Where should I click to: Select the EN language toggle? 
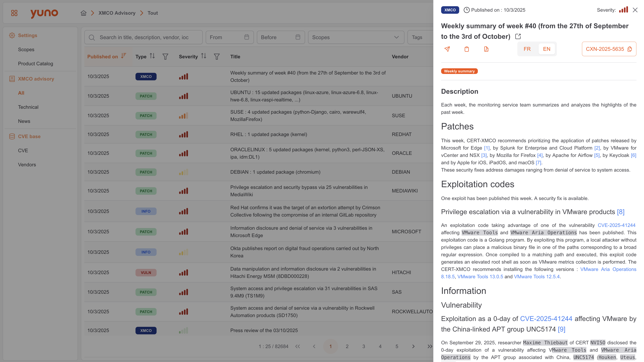coord(547,49)
